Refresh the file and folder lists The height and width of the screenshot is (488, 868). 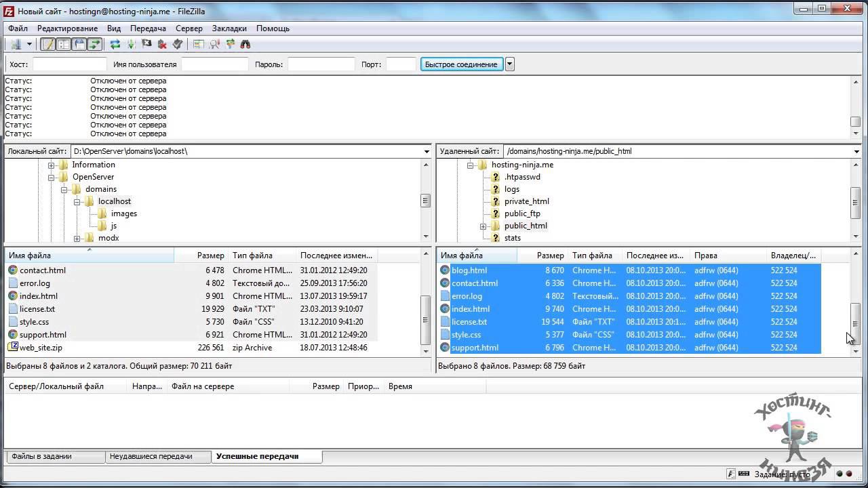pos(115,44)
